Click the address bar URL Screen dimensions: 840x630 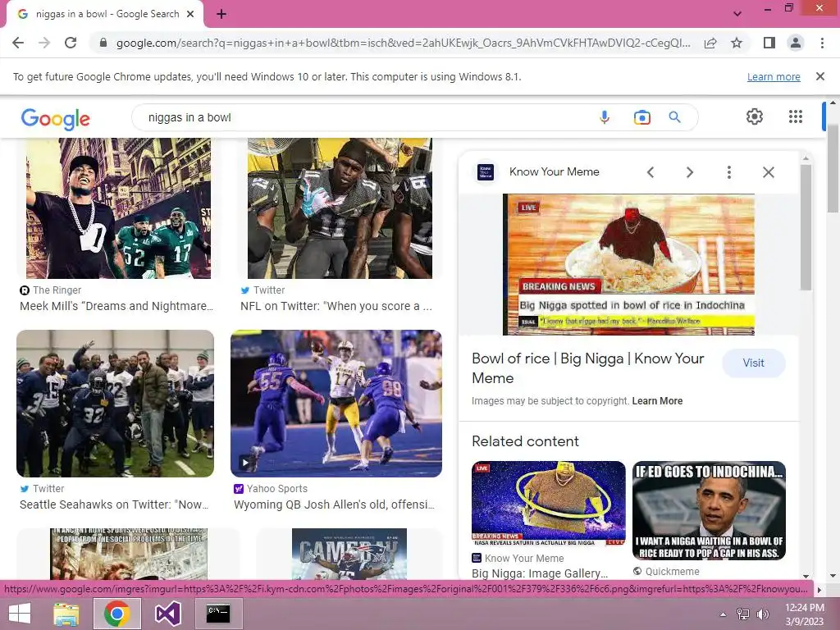coord(403,43)
